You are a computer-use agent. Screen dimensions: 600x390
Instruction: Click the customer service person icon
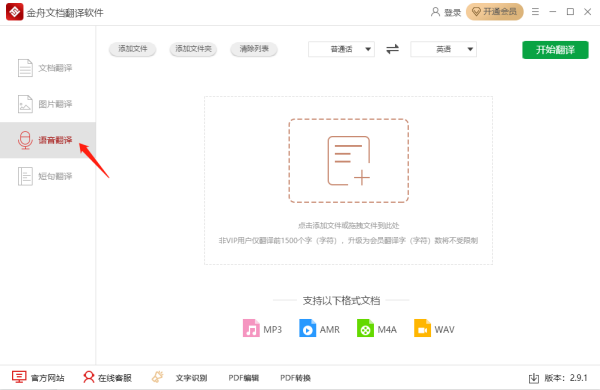[x=89, y=377]
